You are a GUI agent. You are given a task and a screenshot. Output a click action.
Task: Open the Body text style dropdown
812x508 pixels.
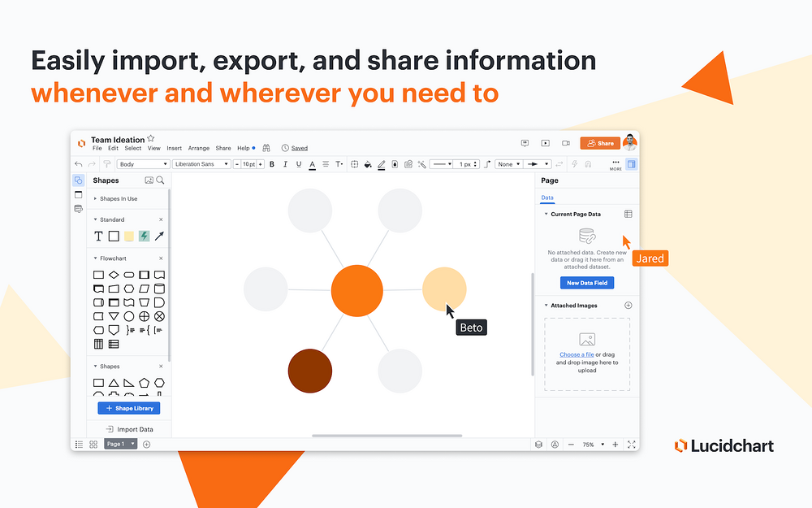point(143,164)
